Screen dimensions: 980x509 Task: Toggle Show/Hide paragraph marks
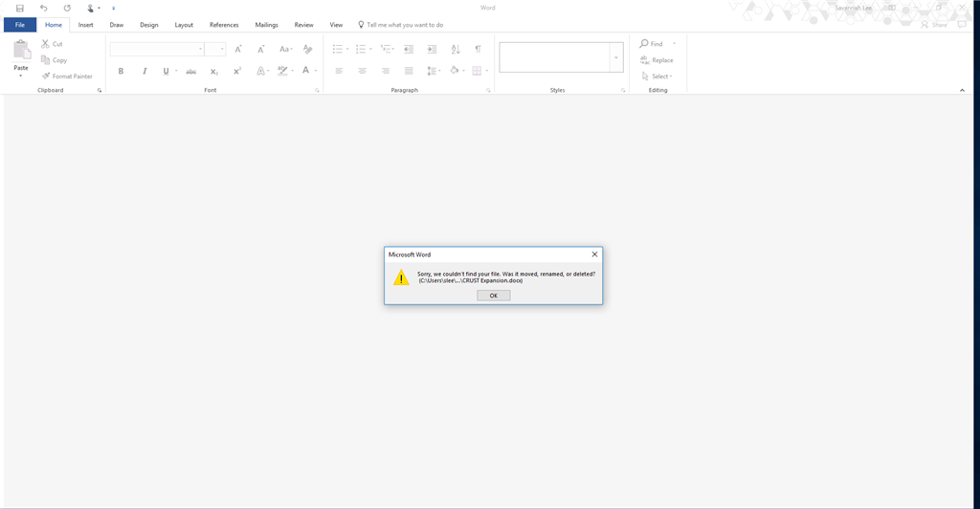(x=479, y=49)
